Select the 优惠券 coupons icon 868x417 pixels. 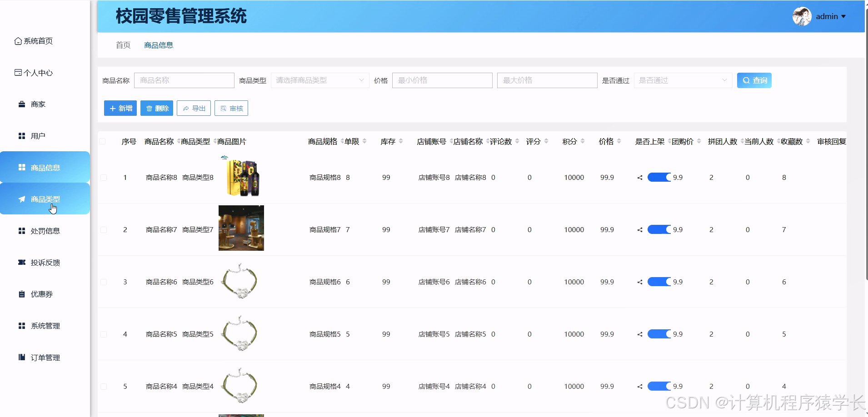point(21,294)
